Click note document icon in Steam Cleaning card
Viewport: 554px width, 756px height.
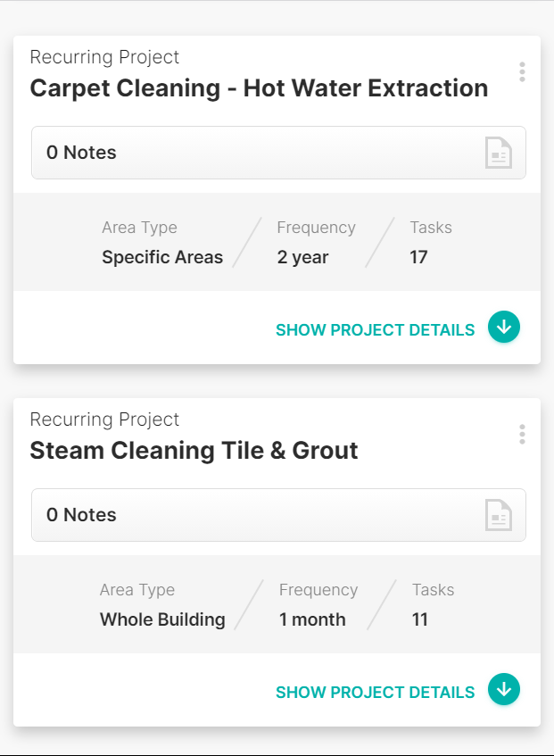(499, 515)
